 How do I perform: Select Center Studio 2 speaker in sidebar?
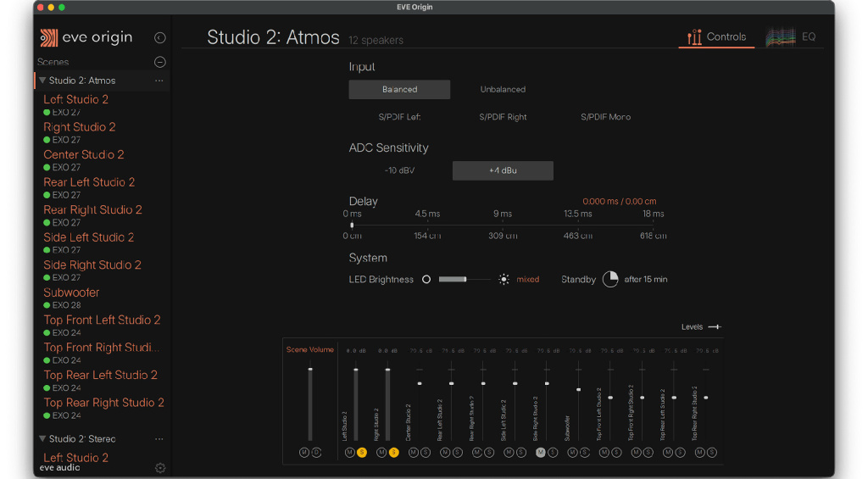84,154
